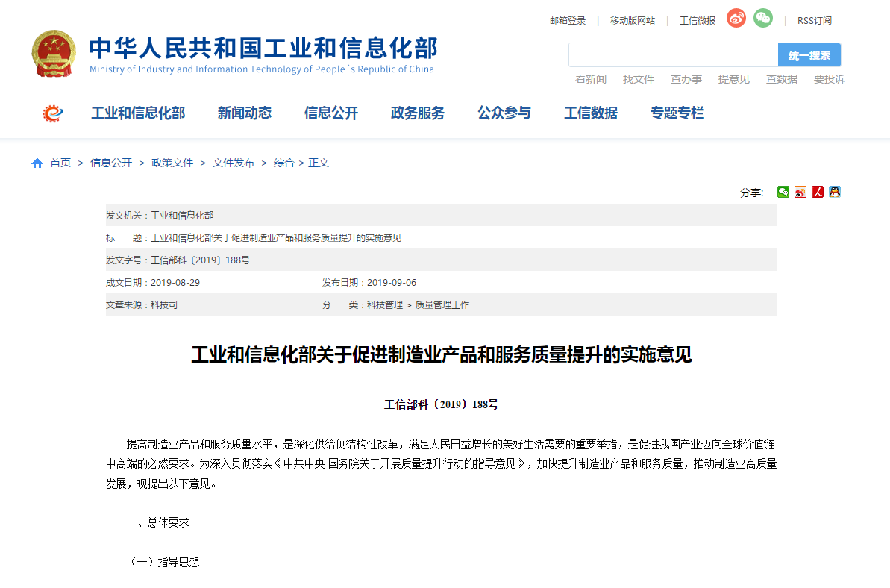Viewport: 890px width, 588px height.
Task: Open 新闻动态 navigation menu
Action: click(245, 113)
